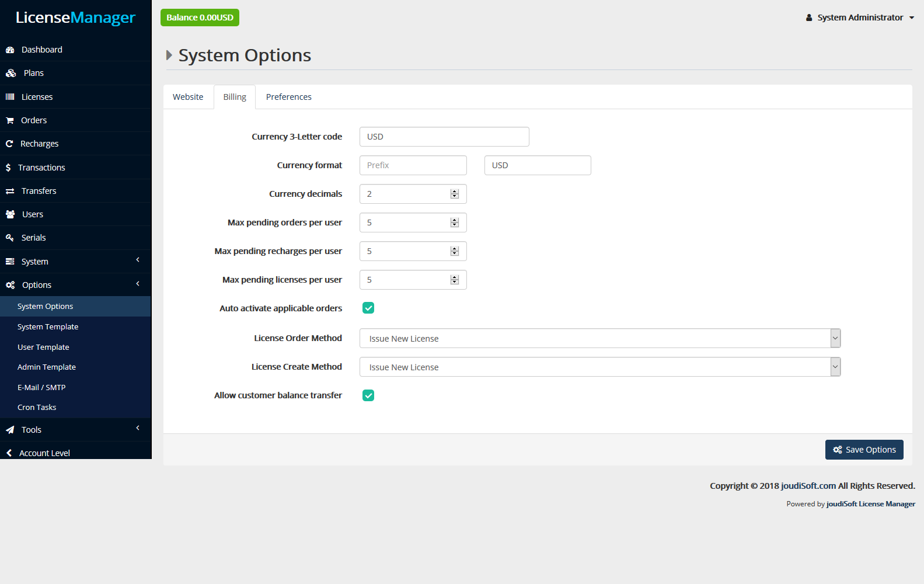Open the joudiSoft License Manager link
Screen dimensions: 924x584
tap(871, 504)
